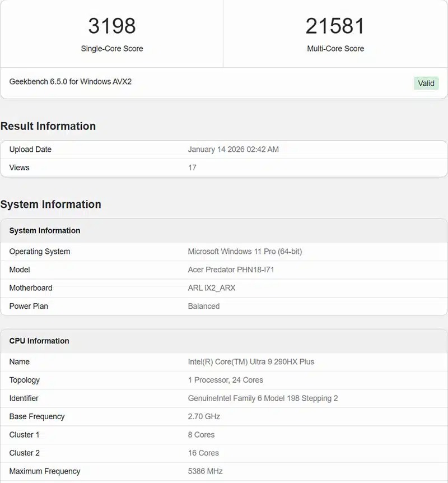Click the 'Cluster 2' label
The width and height of the screenshot is (448, 483).
(x=24, y=453)
